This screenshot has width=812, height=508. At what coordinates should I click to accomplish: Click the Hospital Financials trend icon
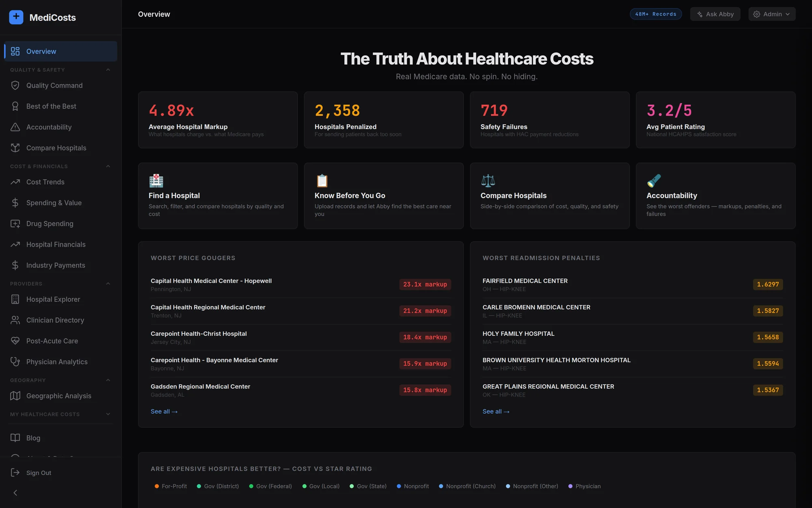(15, 244)
